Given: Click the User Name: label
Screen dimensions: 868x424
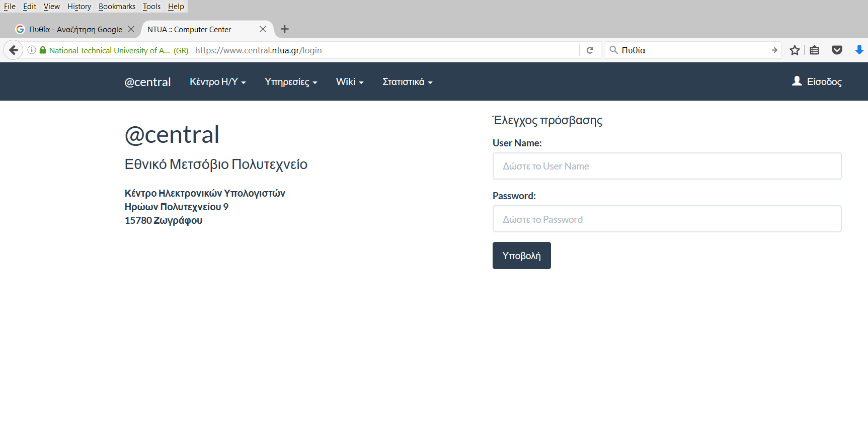Looking at the screenshot, I should (x=517, y=143).
